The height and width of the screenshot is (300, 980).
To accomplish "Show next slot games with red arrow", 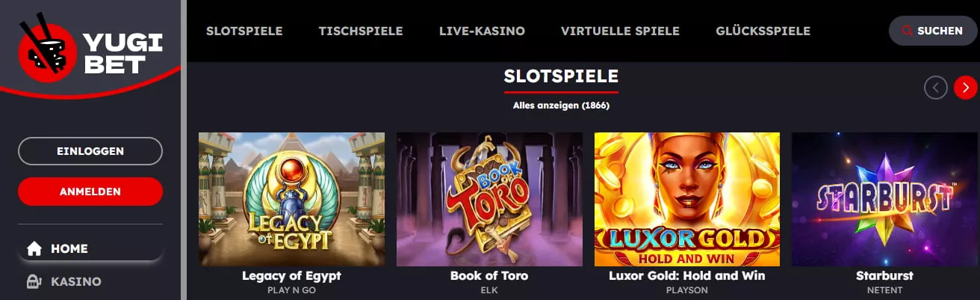I will click(965, 88).
